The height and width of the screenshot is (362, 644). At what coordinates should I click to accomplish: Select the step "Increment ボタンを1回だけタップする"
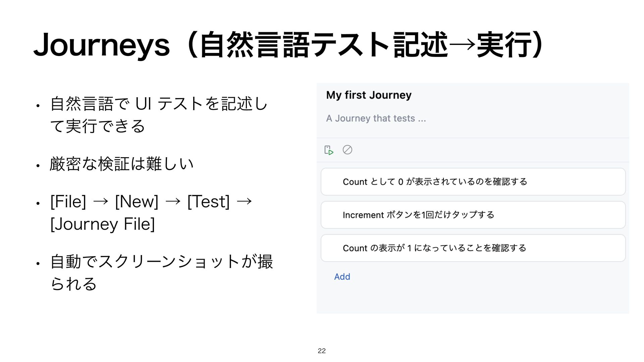(473, 215)
